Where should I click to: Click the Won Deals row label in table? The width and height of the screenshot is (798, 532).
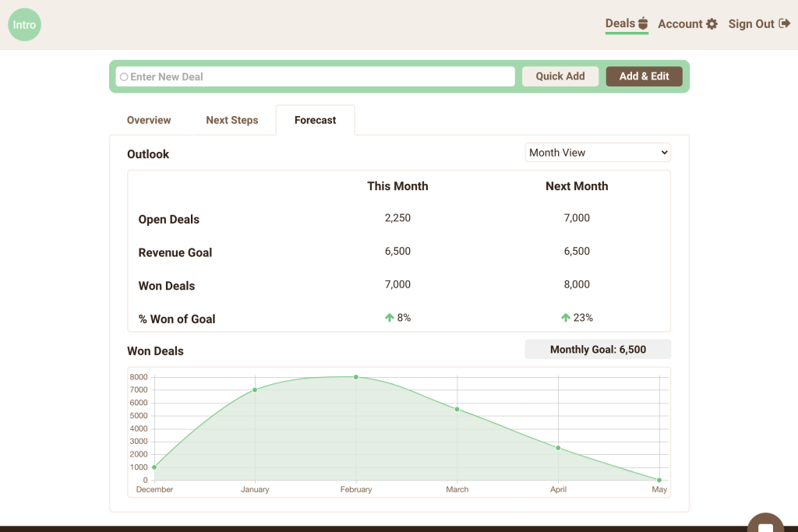[x=167, y=286]
